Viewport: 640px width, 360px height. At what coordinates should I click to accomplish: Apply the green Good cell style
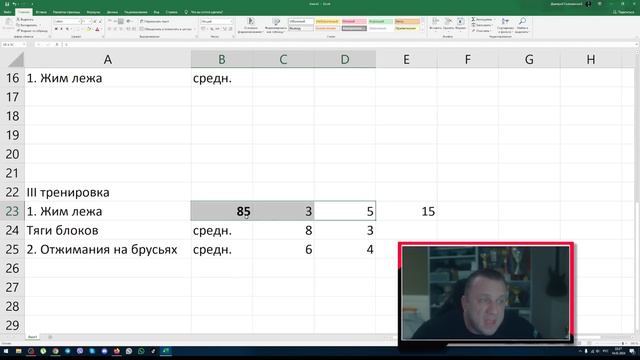pyautogui.click(x=380, y=21)
